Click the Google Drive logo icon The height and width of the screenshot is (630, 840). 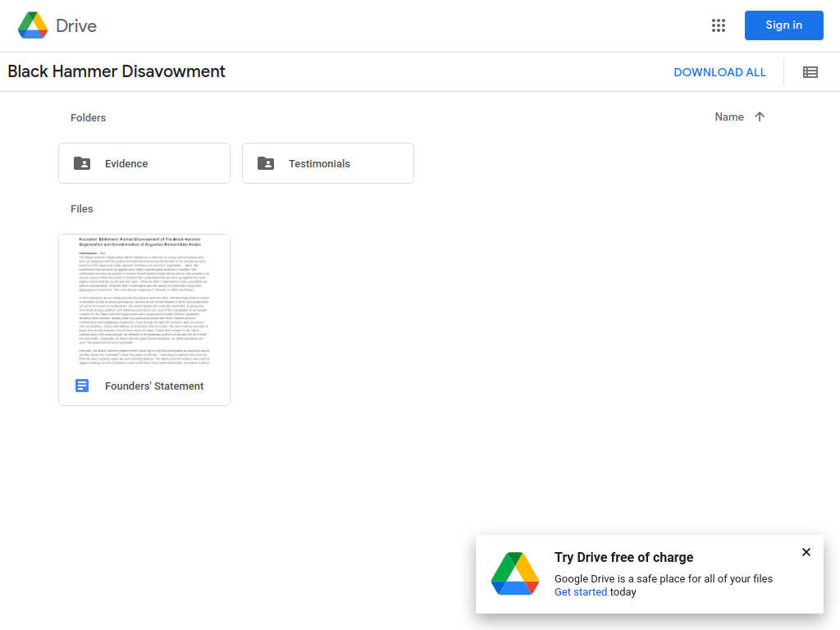tap(33, 25)
